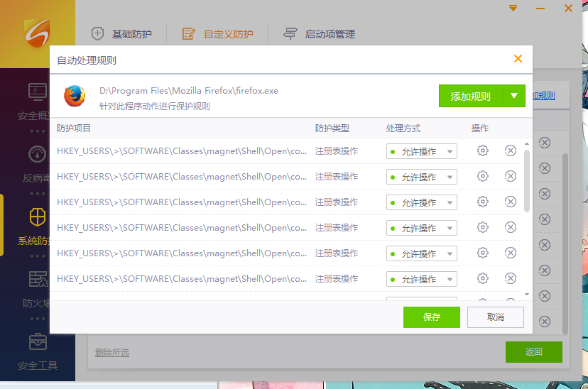Expand 允许操作 dropdown in the fifth rule row

[422, 253]
